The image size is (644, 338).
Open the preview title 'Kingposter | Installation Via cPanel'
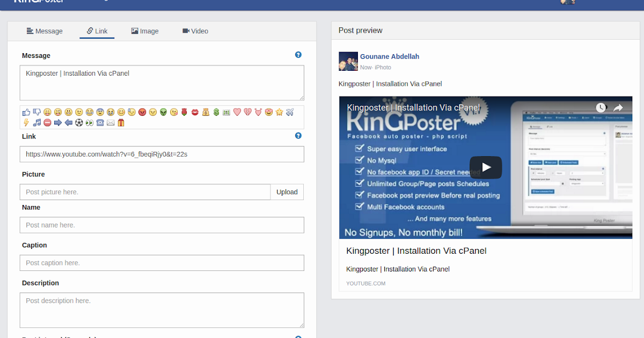coord(416,251)
